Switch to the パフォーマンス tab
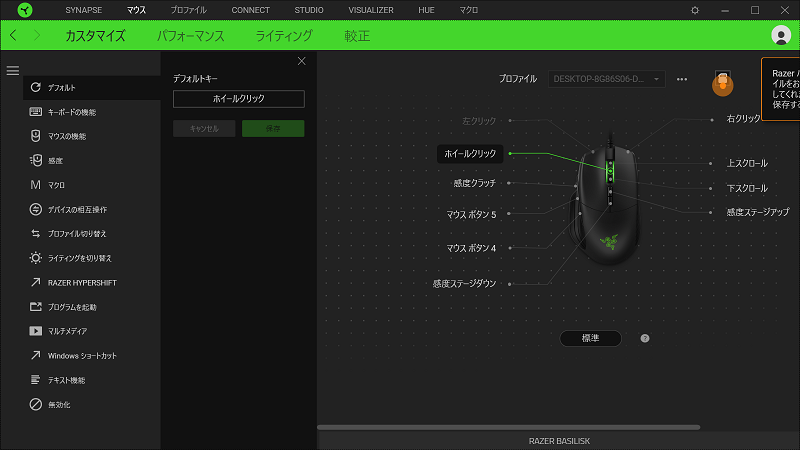 pyautogui.click(x=190, y=36)
